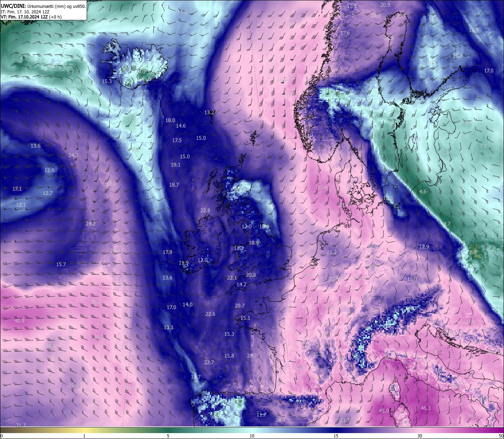Click the 30 tick on the color scale
This screenshot has height=439, width=504.
point(420,436)
